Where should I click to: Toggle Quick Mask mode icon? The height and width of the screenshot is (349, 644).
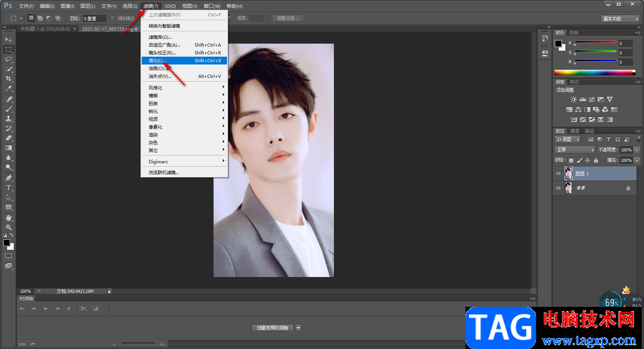tap(9, 256)
